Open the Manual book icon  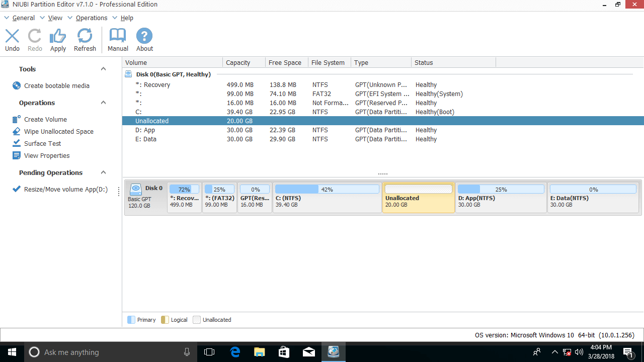pos(118,36)
